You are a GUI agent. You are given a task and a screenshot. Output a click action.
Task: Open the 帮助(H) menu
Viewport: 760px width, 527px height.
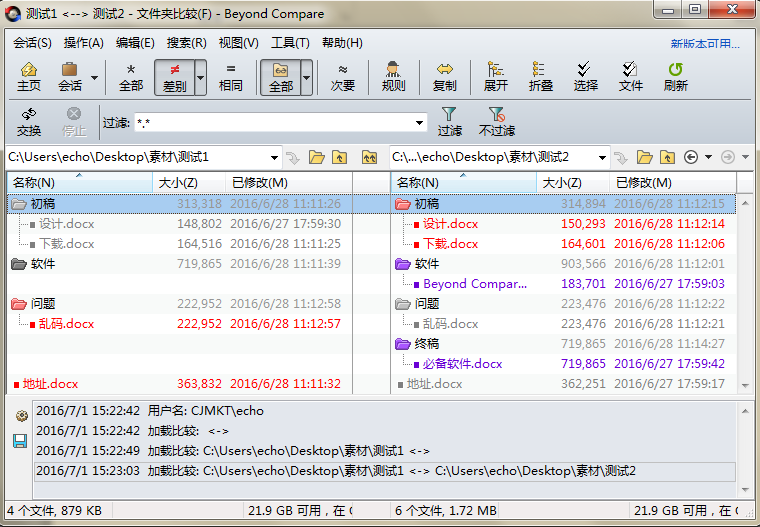[342, 43]
